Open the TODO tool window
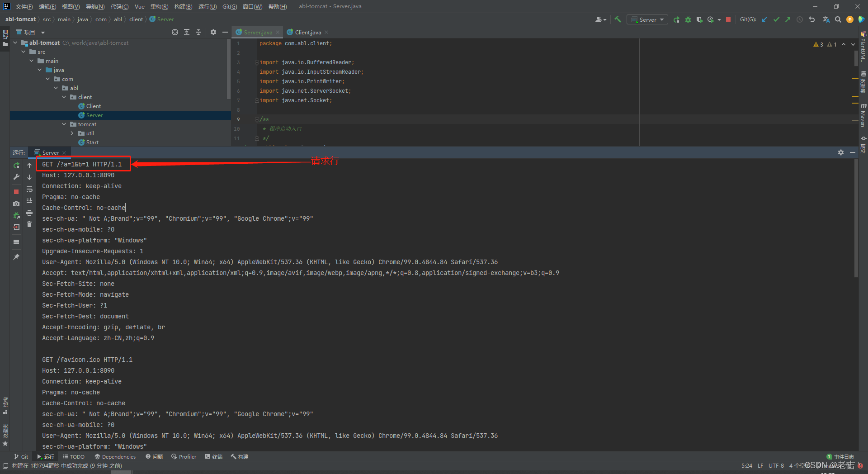This screenshot has width=868, height=474. click(74, 456)
